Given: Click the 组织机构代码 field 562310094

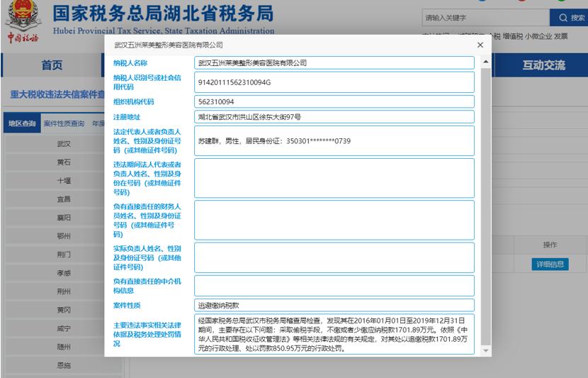Looking at the screenshot, I should (334, 101).
